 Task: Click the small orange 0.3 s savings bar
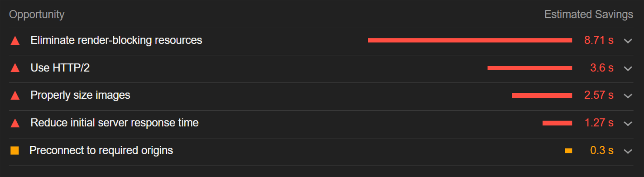568,151
